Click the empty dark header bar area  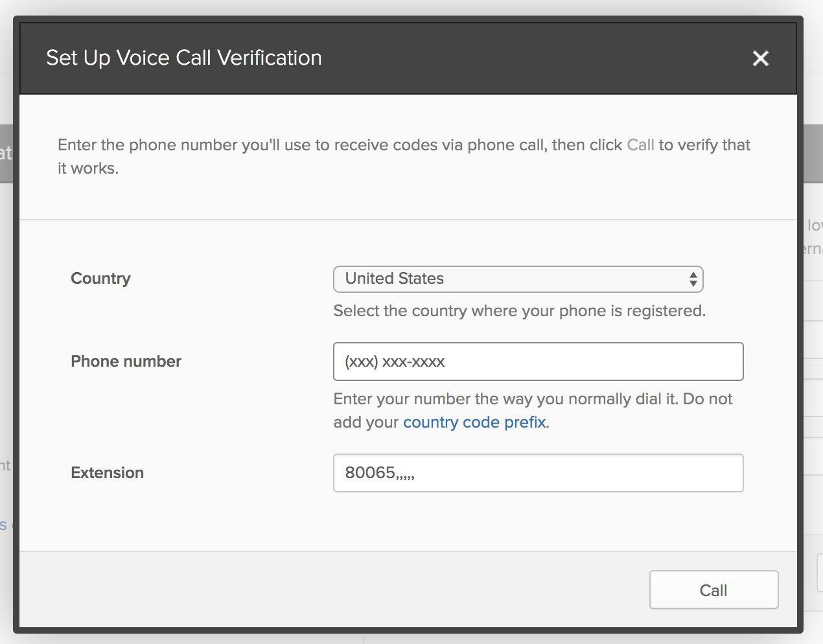pos(518,58)
